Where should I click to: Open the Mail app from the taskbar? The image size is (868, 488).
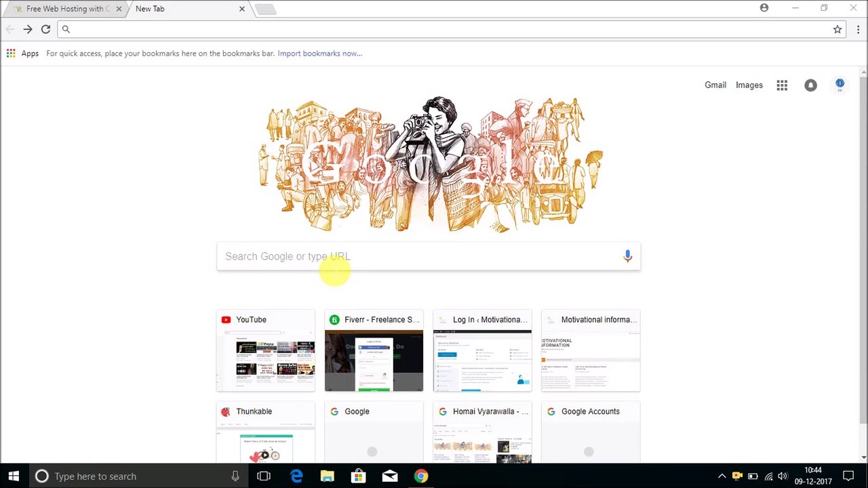tap(390, 476)
